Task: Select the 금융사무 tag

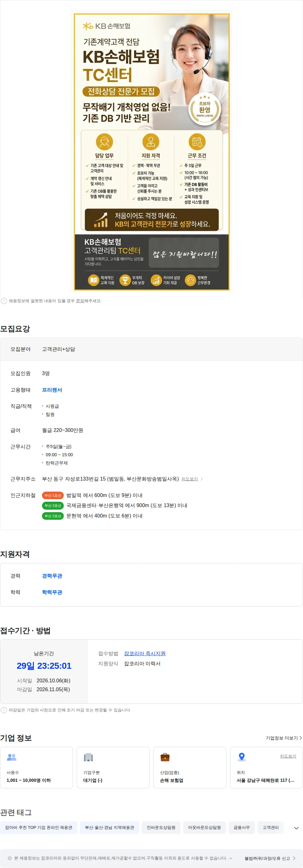Action: tap(242, 828)
